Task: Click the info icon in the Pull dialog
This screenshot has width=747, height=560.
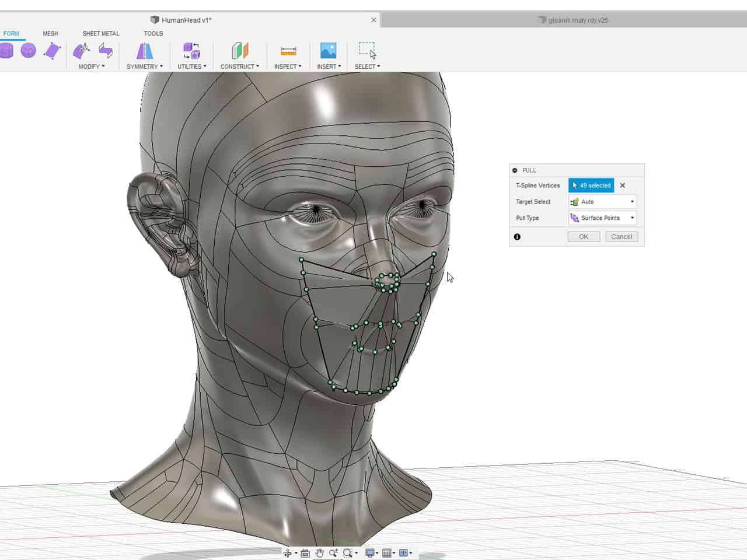Action: [516, 236]
